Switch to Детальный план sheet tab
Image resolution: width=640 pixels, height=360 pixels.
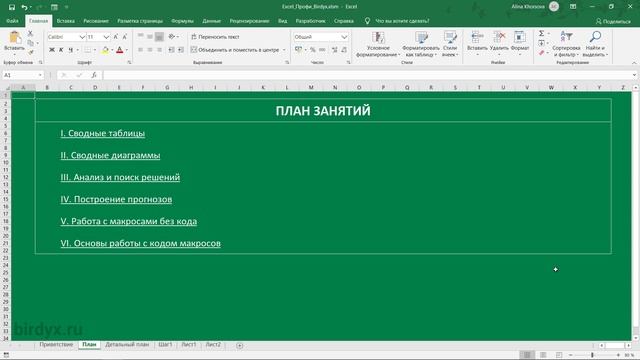click(127, 345)
